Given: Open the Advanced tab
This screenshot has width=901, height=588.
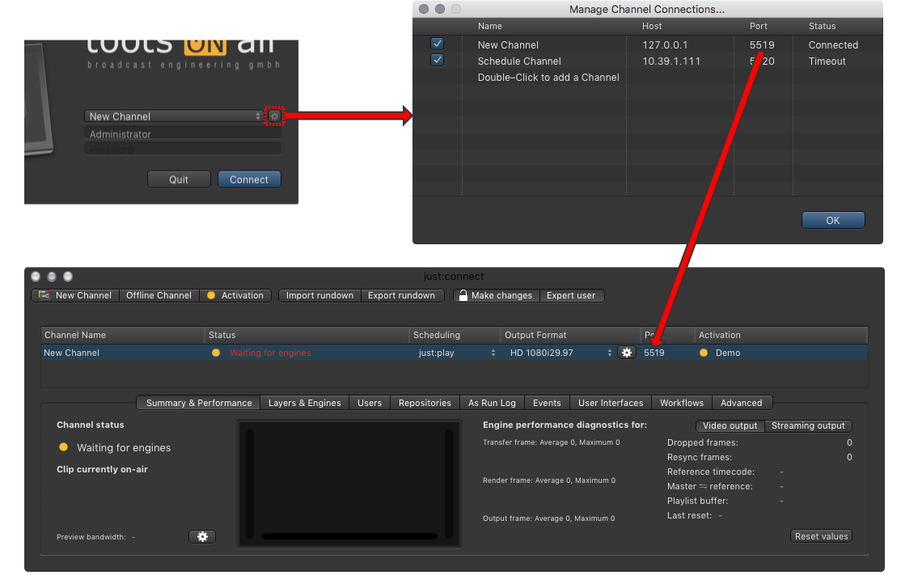Looking at the screenshot, I should [x=741, y=403].
